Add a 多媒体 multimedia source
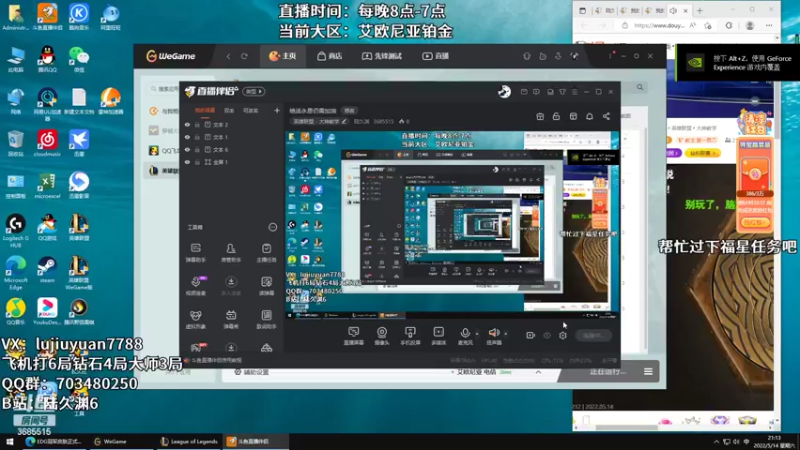Screen dimensions: 800x450 pos(439,336)
